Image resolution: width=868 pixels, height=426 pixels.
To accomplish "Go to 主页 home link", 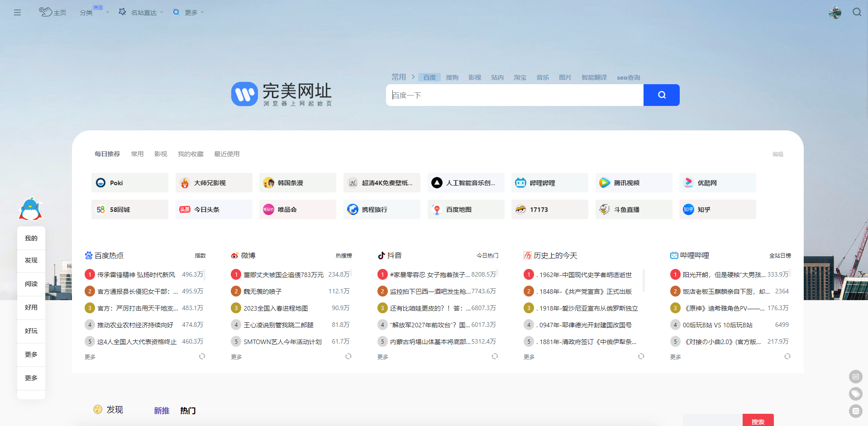I will click(52, 12).
